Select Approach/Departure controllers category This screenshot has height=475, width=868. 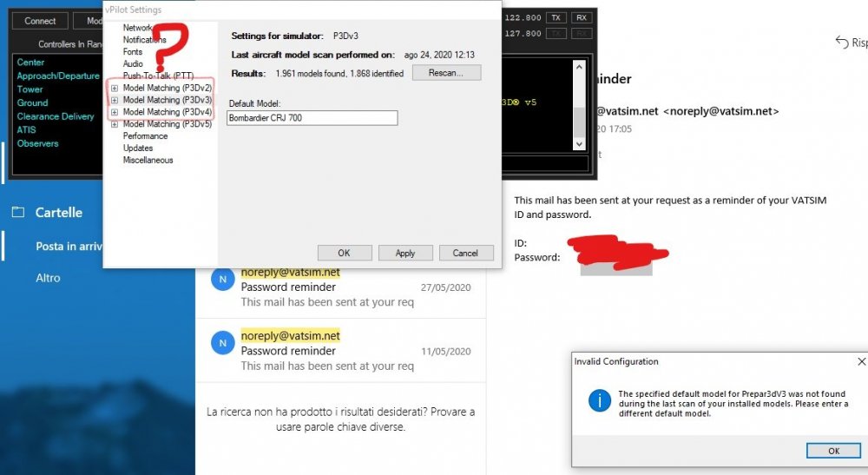coord(58,76)
